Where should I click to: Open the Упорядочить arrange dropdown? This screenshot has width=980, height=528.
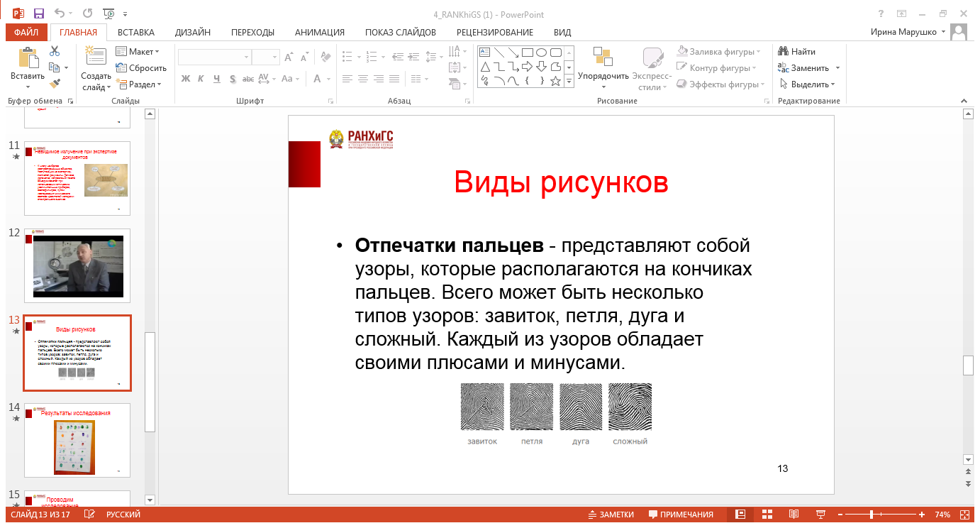click(x=603, y=69)
